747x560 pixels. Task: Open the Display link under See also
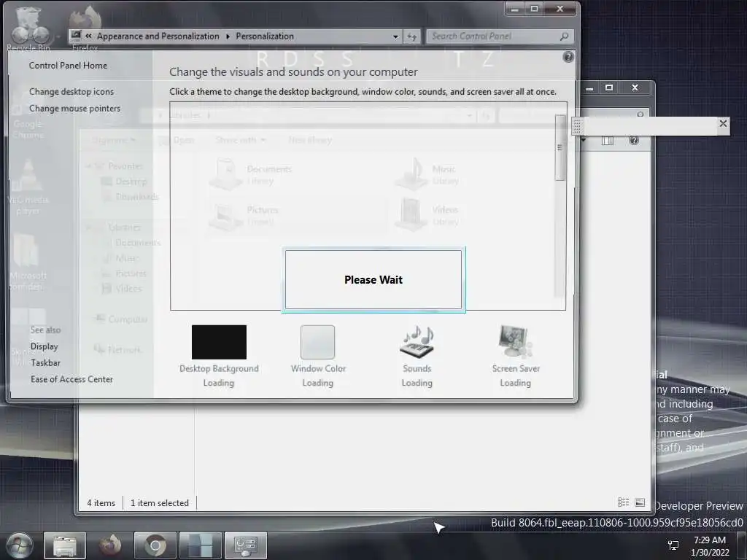(44, 346)
